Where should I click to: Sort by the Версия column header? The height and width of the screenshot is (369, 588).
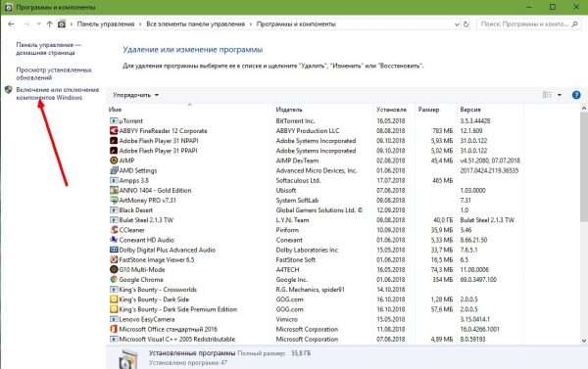[x=470, y=110]
